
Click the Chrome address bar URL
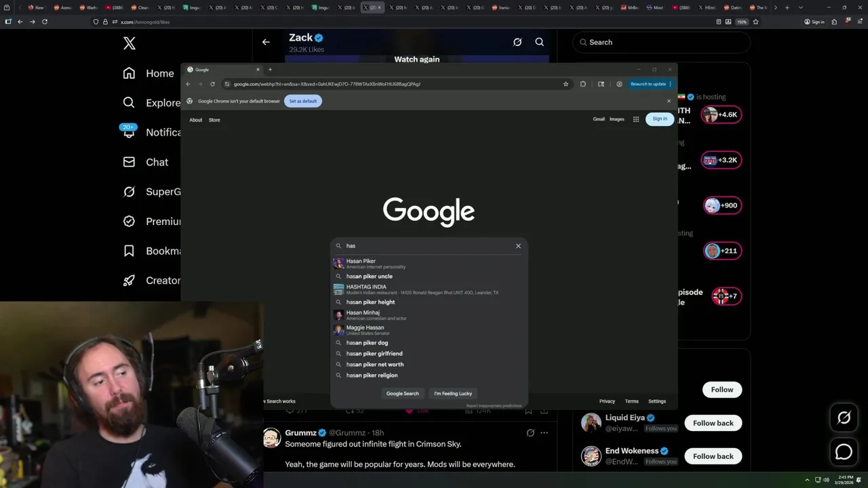click(x=327, y=84)
